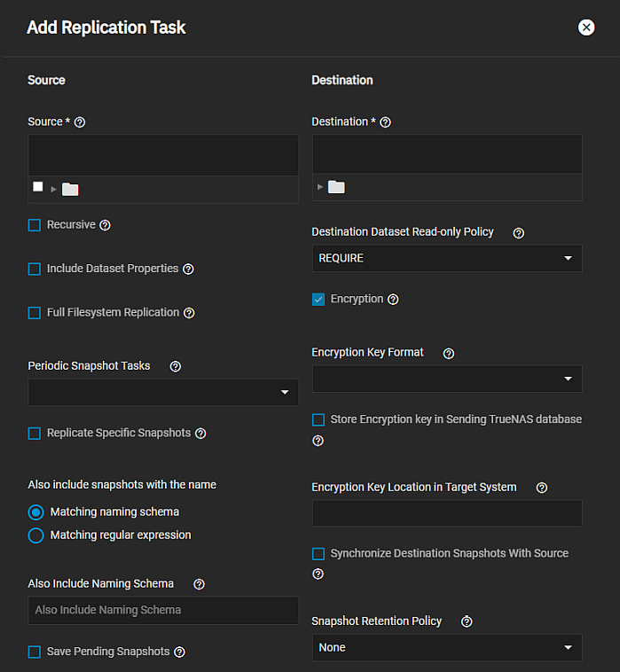Show help for Encryption Key Format
Image resolution: width=620 pixels, height=672 pixels.
[449, 353]
